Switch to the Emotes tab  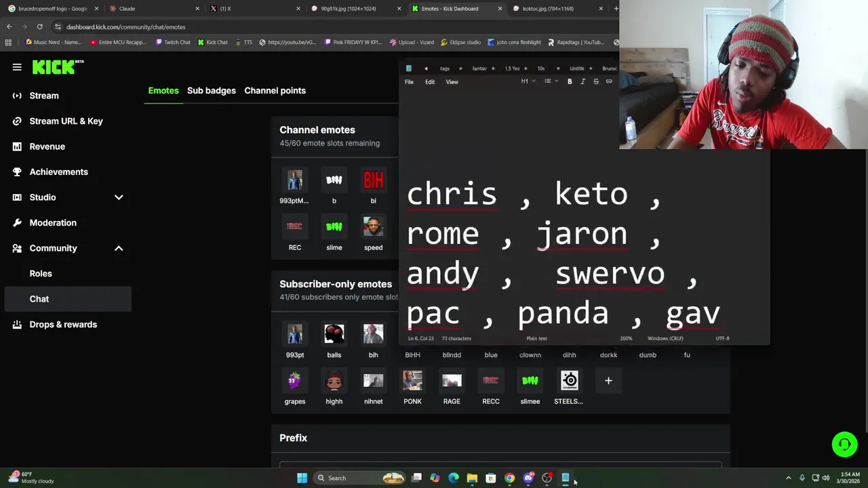(x=163, y=91)
